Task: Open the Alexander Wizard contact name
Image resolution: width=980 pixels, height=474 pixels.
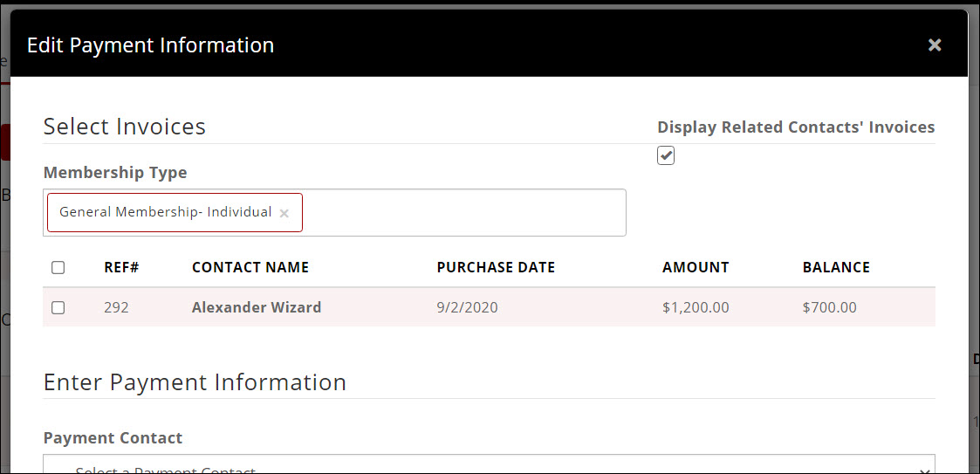Action: 257,307
